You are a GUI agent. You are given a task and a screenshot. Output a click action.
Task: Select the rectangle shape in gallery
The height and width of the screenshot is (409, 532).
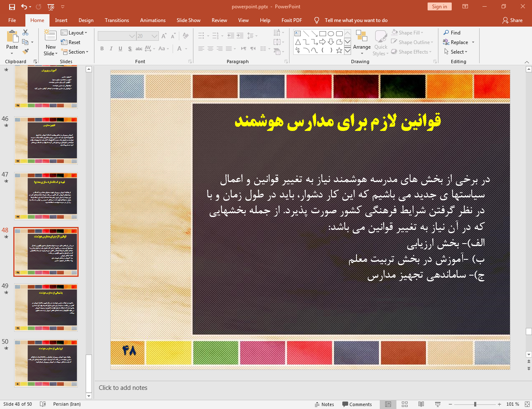[323, 34]
